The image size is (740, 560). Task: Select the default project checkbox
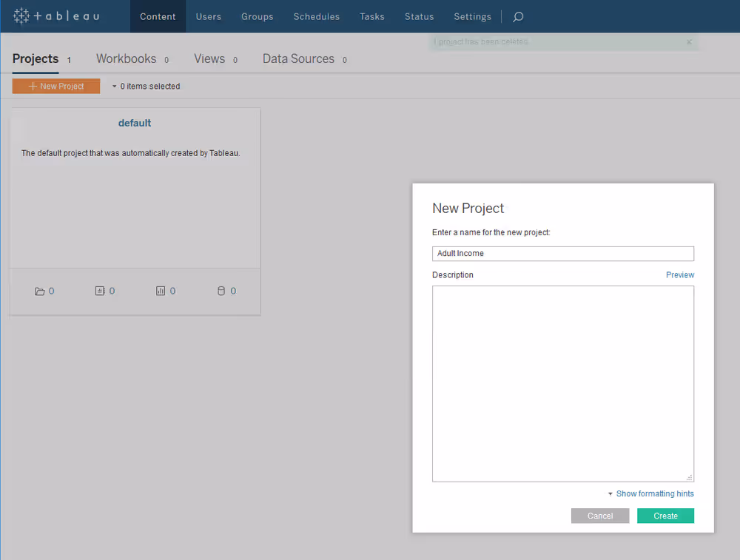pos(19,129)
